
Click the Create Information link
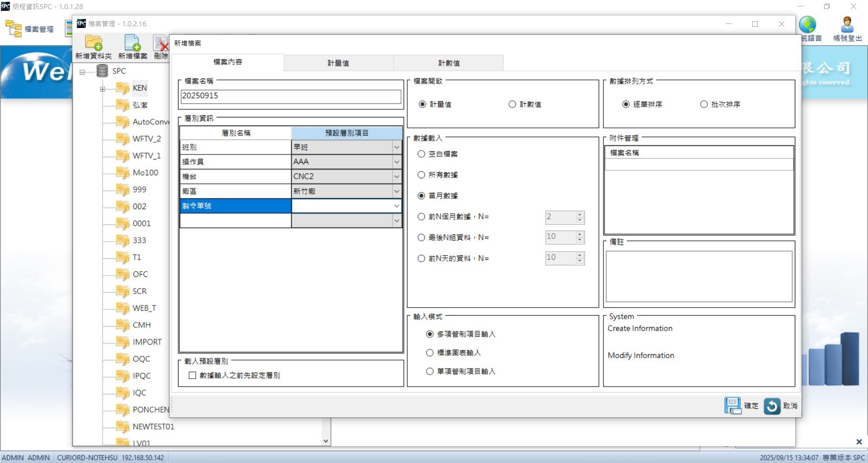tap(640, 328)
